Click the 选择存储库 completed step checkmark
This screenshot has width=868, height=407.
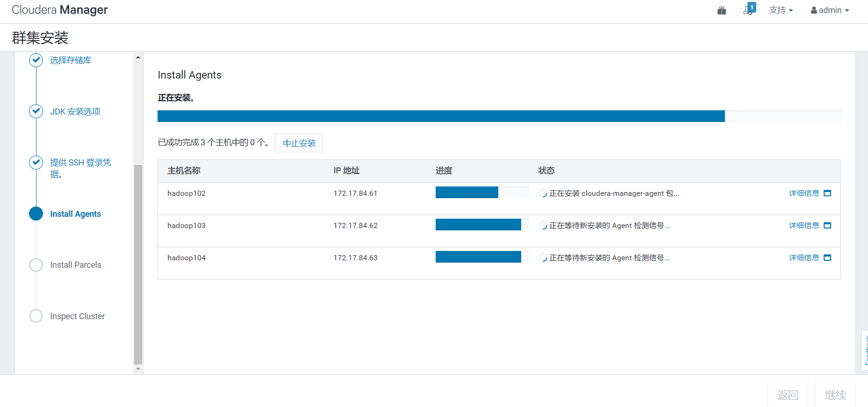click(x=36, y=60)
